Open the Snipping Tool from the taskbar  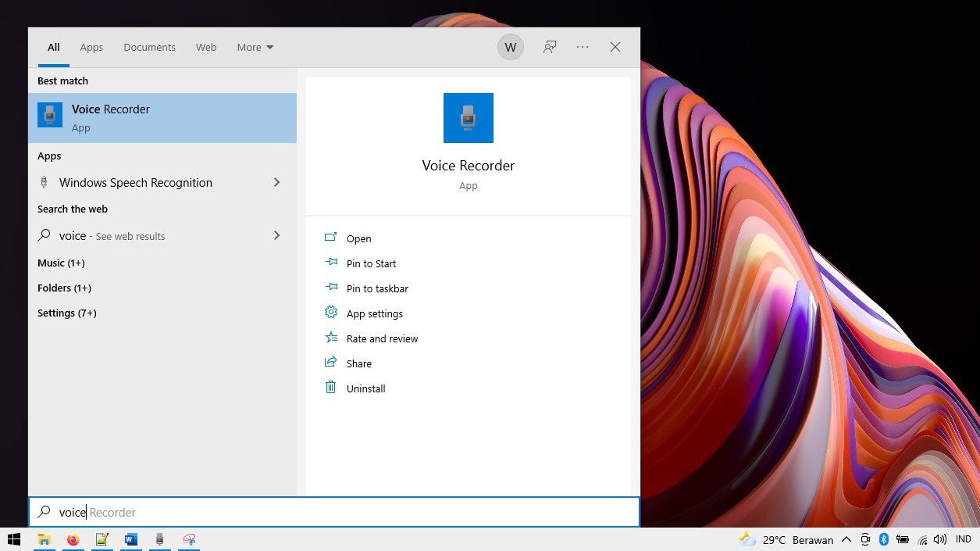point(188,539)
